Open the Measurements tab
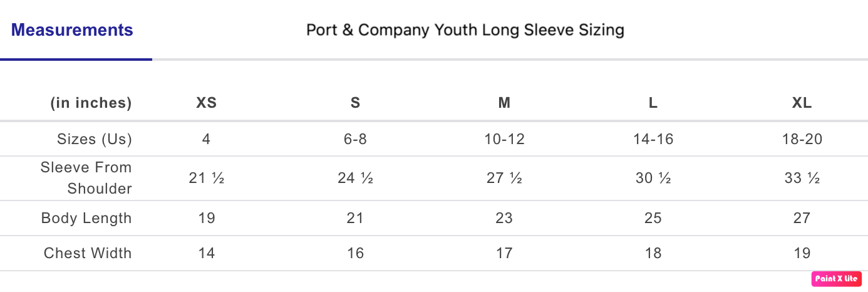The width and height of the screenshot is (868, 292). click(x=72, y=30)
